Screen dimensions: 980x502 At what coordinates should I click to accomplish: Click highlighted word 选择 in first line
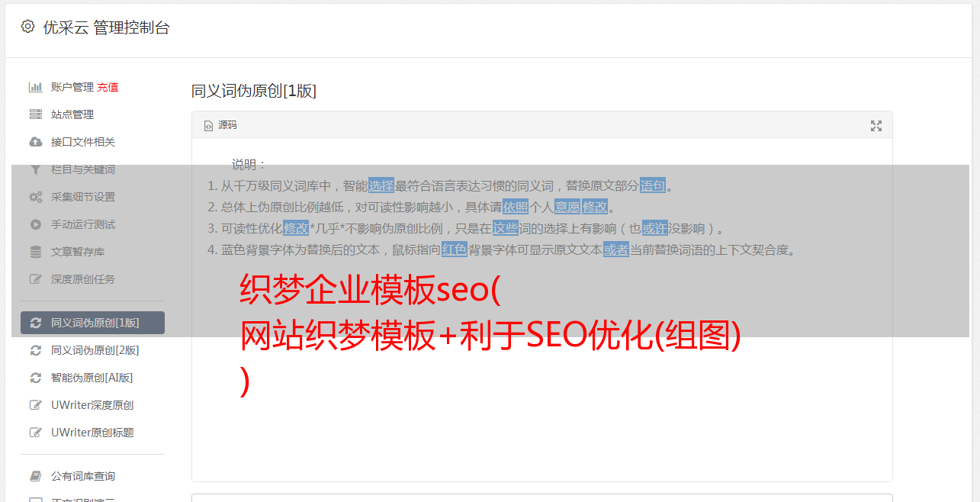click(381, 185)
